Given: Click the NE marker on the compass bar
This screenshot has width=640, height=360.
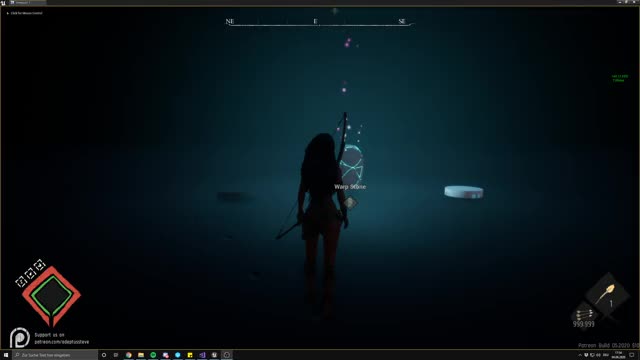Looking at the screenshot, I should [x=230, y=21].
